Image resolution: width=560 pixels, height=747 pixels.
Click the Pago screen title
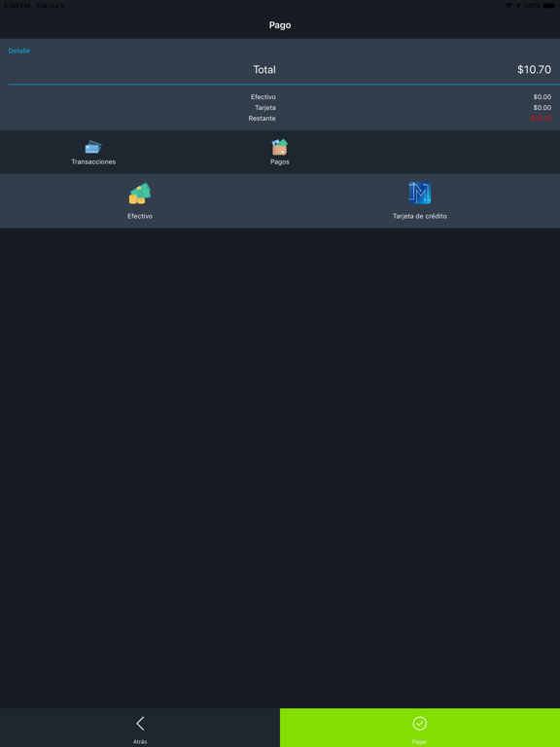point(280,25)
